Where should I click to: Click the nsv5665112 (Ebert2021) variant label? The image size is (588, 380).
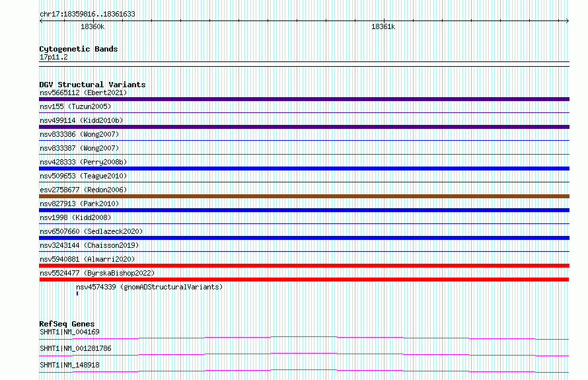[x=83, y=93]
